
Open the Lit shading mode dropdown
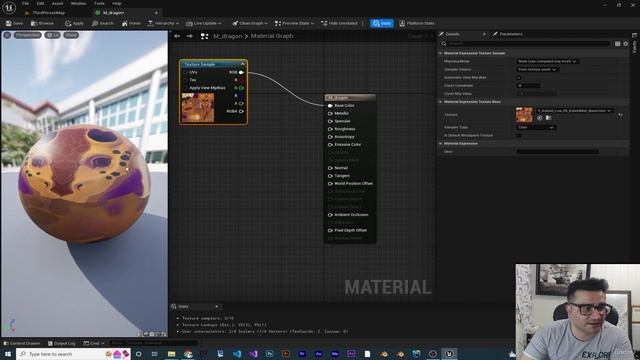pyautogui.click(x=53, y=35)
